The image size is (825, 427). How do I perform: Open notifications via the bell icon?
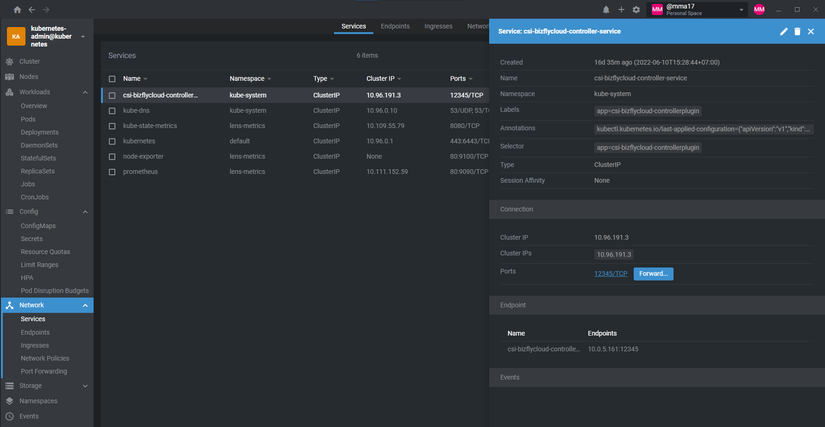pyautogui.click(x=606, y=10)
